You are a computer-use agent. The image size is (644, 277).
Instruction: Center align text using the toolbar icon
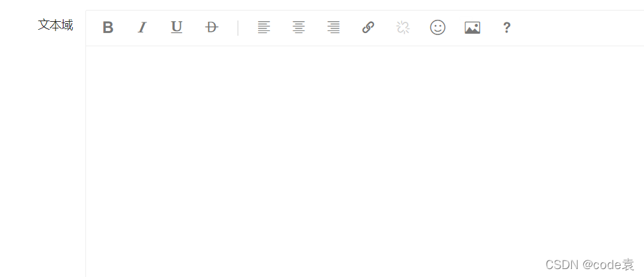coord(299,28)
